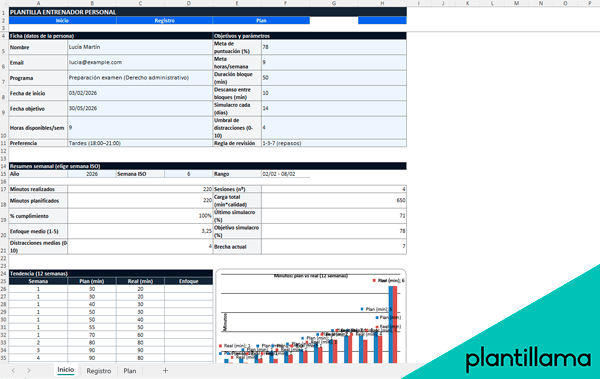Select Semana value 3 in row 34

38,350
